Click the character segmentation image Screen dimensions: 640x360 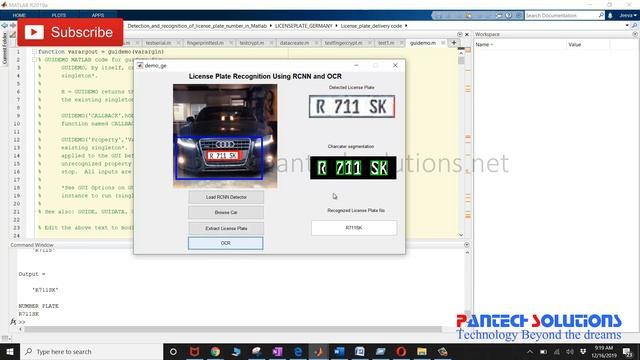coord(353,168)
